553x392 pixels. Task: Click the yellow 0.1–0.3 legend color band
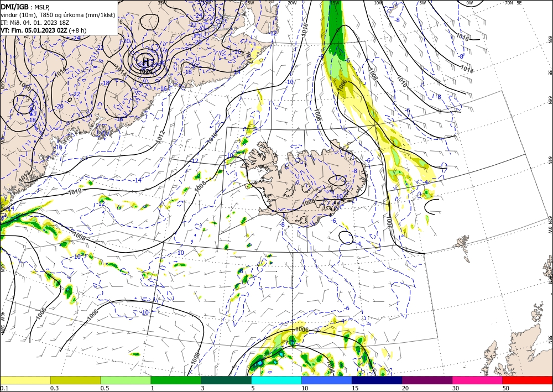point(25,380)
